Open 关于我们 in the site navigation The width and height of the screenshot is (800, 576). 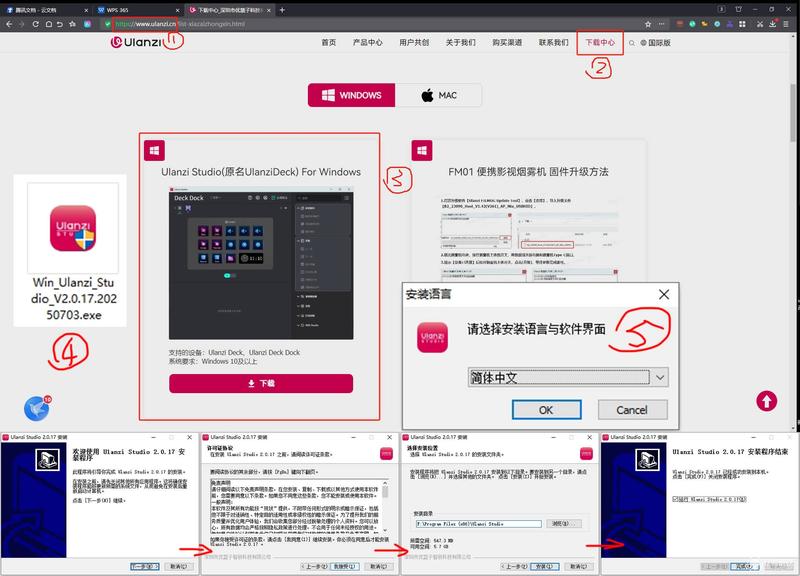[460, 43]
